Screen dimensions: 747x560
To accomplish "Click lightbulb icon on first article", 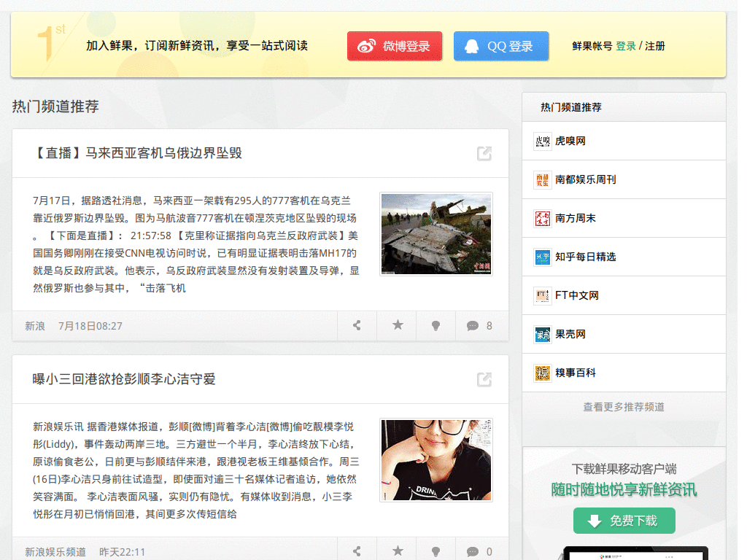I will coord(436,326).
